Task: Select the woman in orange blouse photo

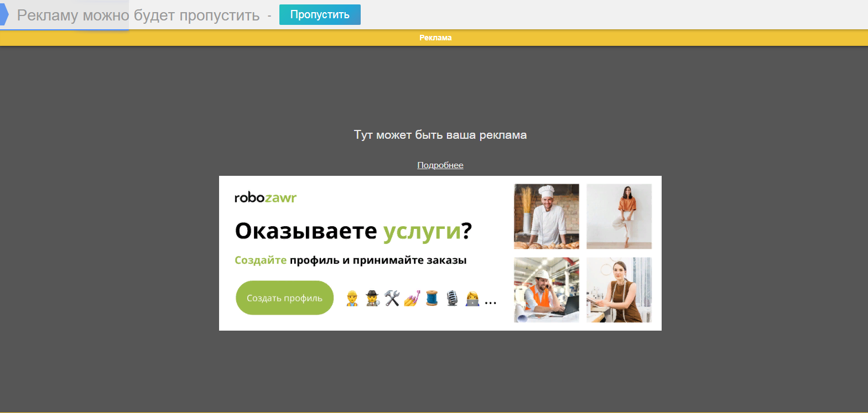Action: (619, 217)
